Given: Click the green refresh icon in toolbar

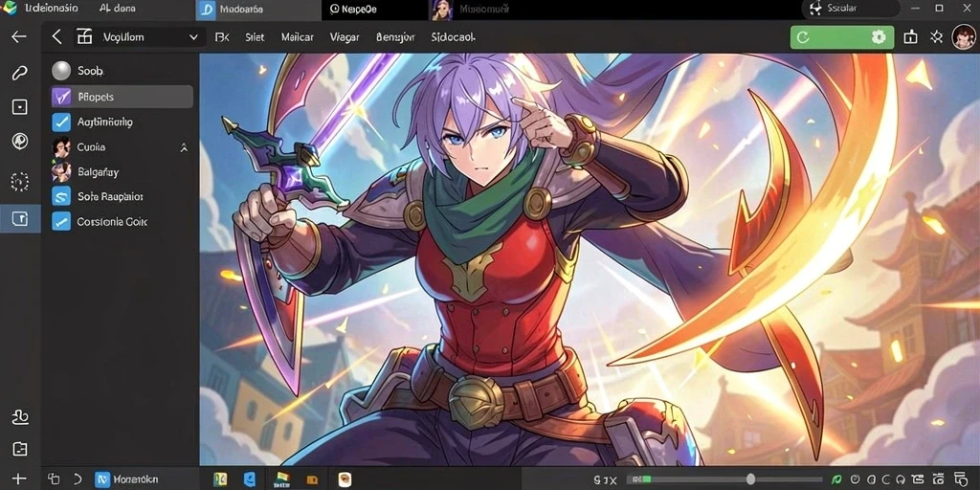Looking at the screenshot, I should 803,37.
